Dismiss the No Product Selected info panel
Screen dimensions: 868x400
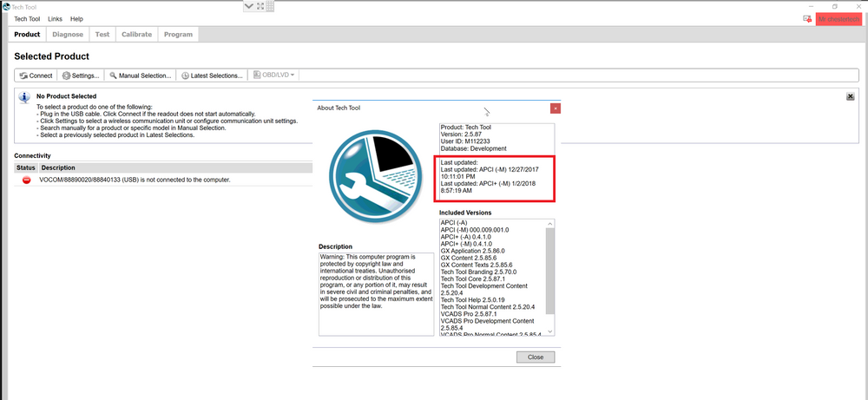[x=851, y=96]
